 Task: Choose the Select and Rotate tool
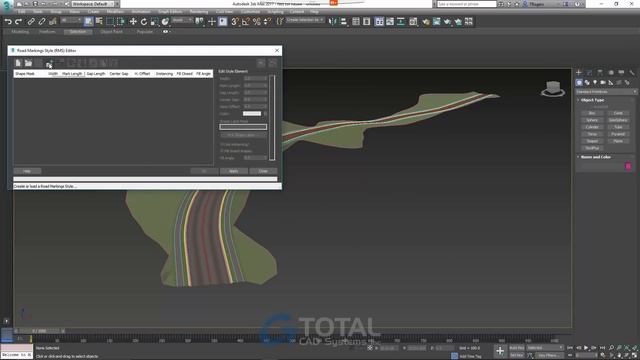(x=144, y=22)
